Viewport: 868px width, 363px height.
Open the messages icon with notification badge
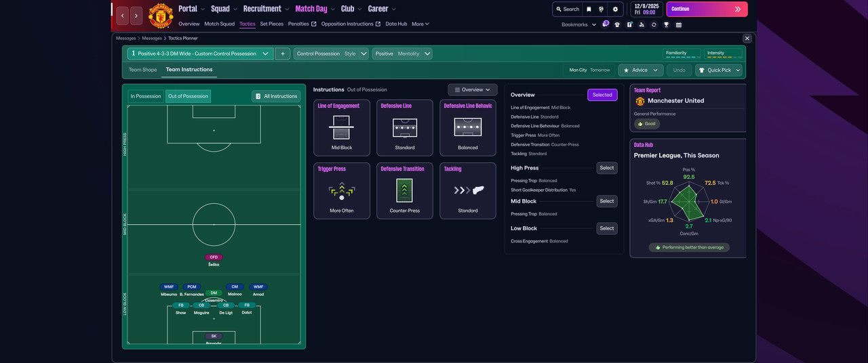coord(605,24)
